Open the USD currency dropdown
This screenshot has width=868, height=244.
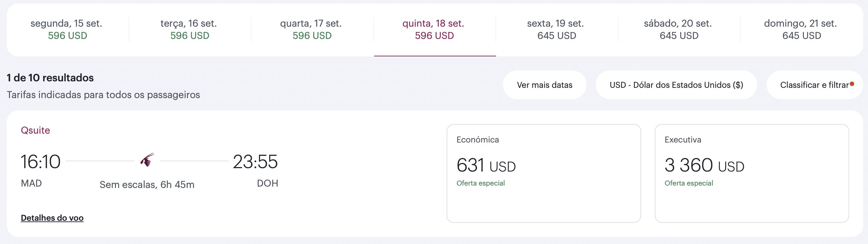(x=676, y=85)
